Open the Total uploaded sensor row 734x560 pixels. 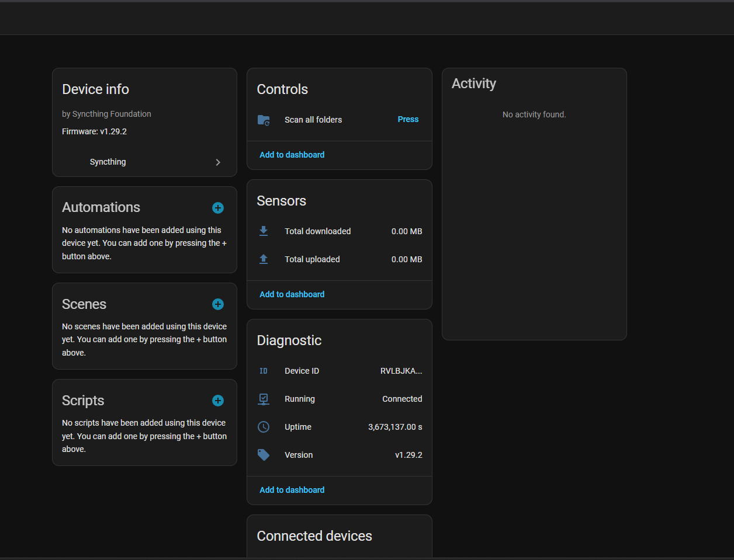(340, 259)
